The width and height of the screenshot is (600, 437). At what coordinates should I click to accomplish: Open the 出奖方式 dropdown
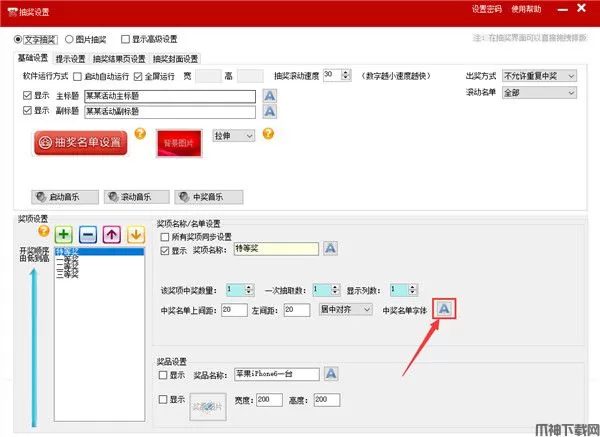(x=539, y=76)
